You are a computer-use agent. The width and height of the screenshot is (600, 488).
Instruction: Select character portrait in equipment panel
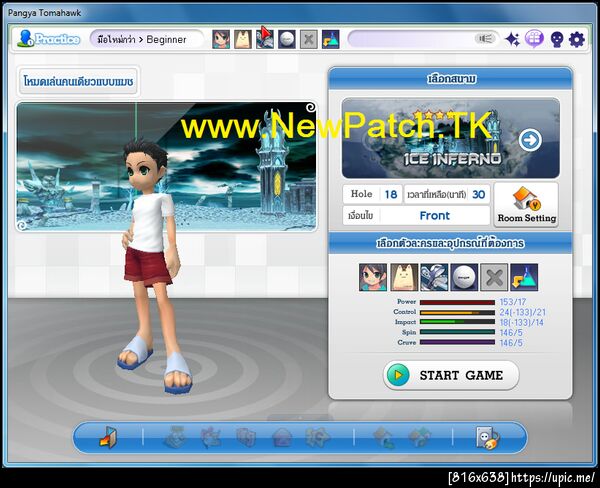[373, 277]
